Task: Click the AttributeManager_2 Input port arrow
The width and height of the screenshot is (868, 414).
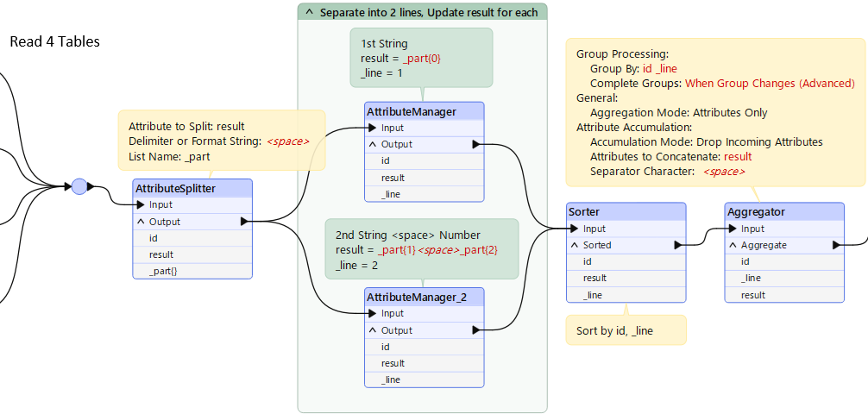Action: pos(373,313)
